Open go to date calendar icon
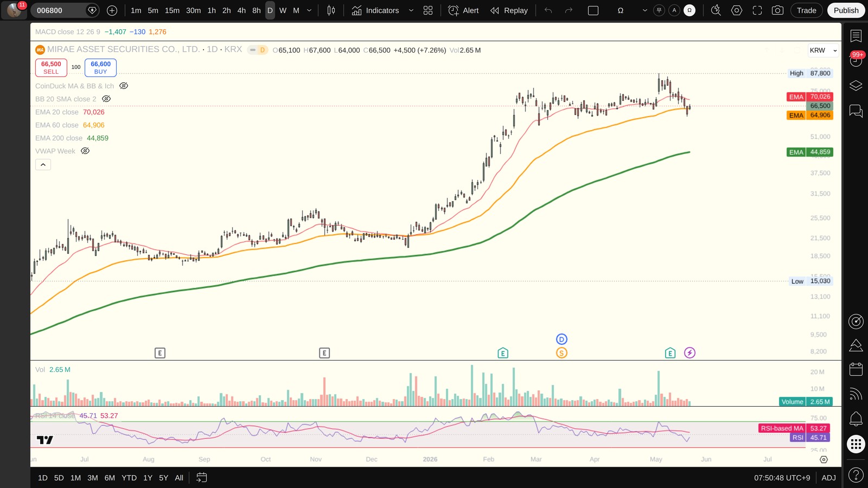This screenshot has width=868, height=488. 201,478
